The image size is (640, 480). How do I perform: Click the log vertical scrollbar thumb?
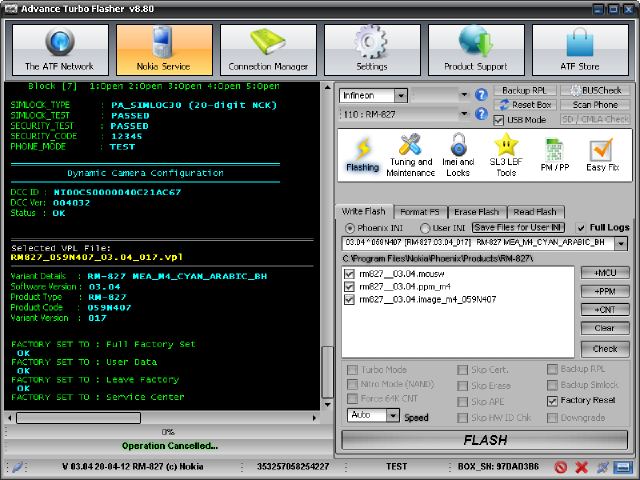tap(327, 372)
